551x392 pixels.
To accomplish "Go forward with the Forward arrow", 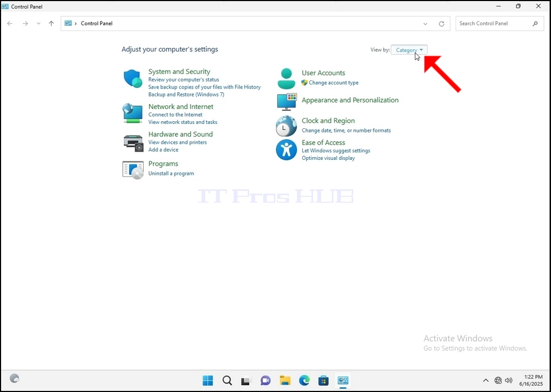I will 25,24.
